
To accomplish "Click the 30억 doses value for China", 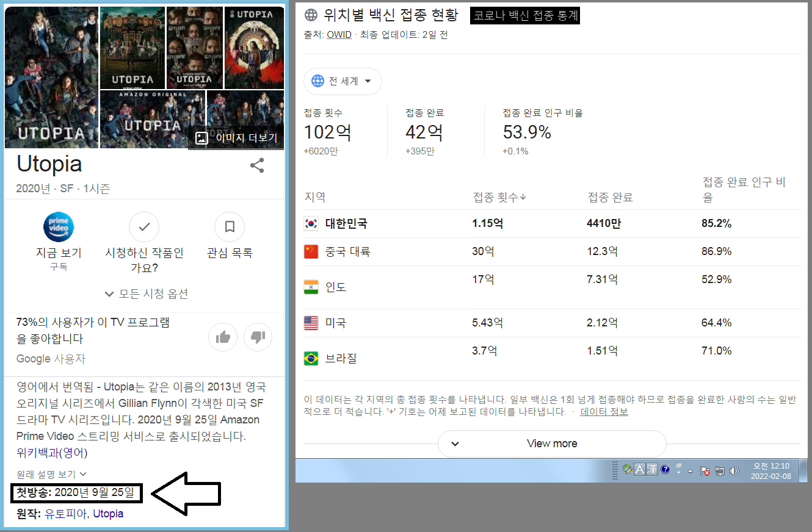I will point(483,251).
